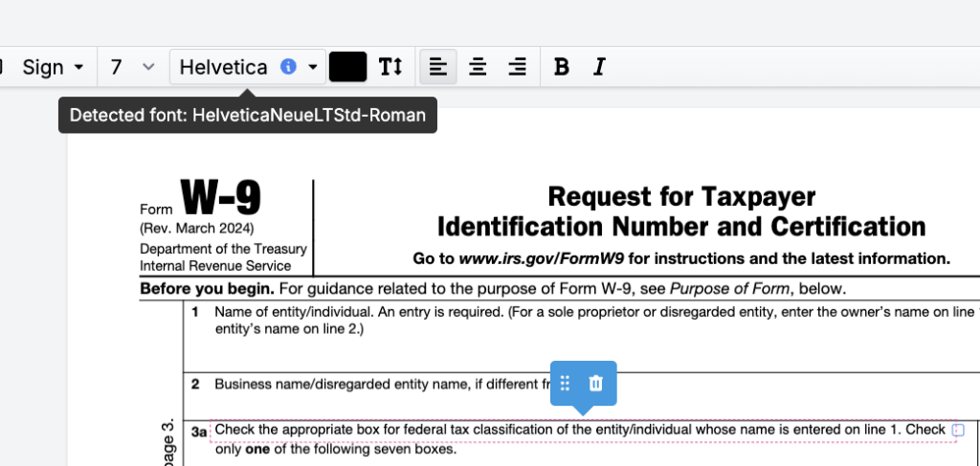Center align the text
The height and width of the screenshot is (466, 980).
click(x=478, y=67)
